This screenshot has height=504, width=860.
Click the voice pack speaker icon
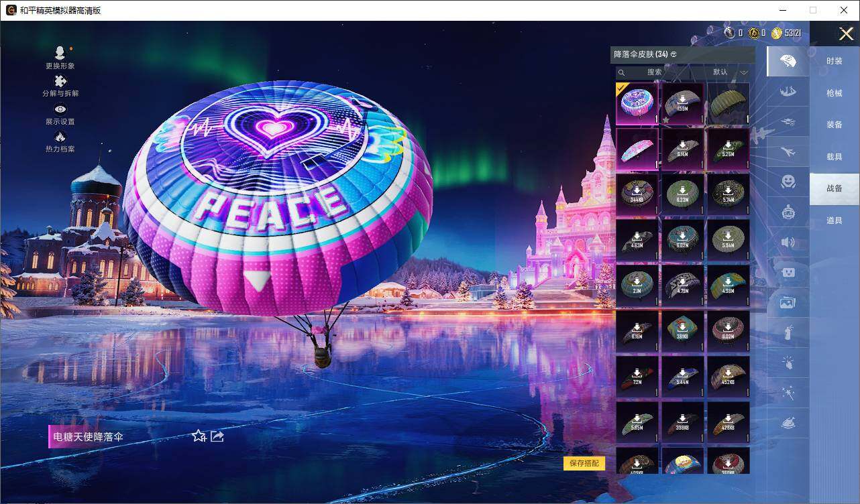pos(788,242)
